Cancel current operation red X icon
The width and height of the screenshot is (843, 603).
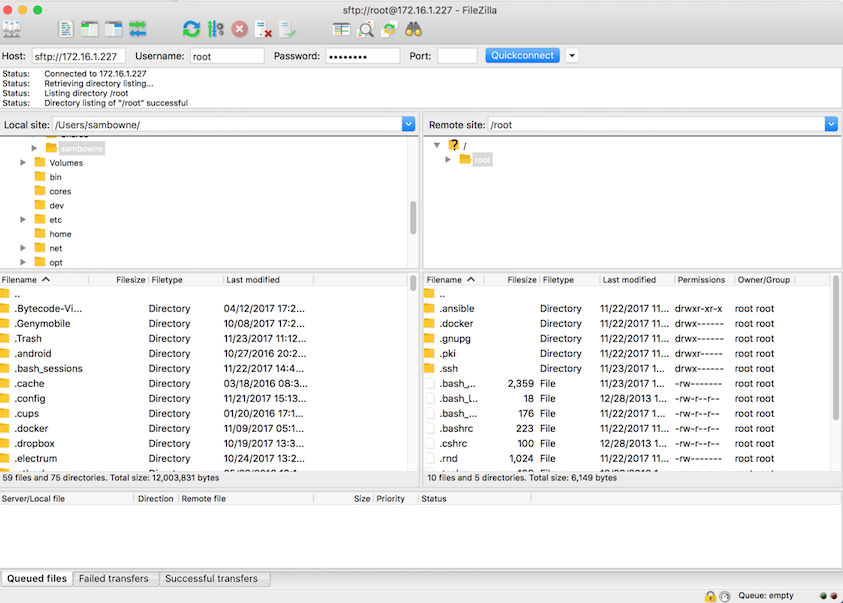[240, 29]
